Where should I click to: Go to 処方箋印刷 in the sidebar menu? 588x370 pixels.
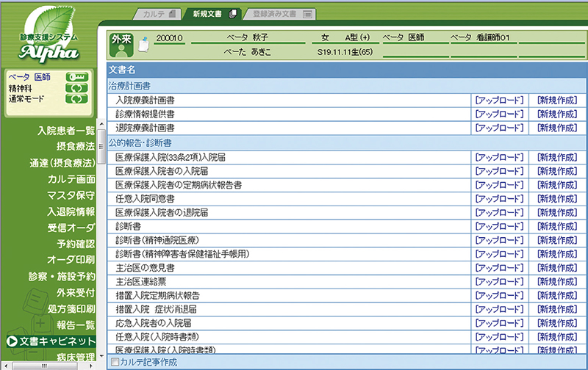[71, 308]
